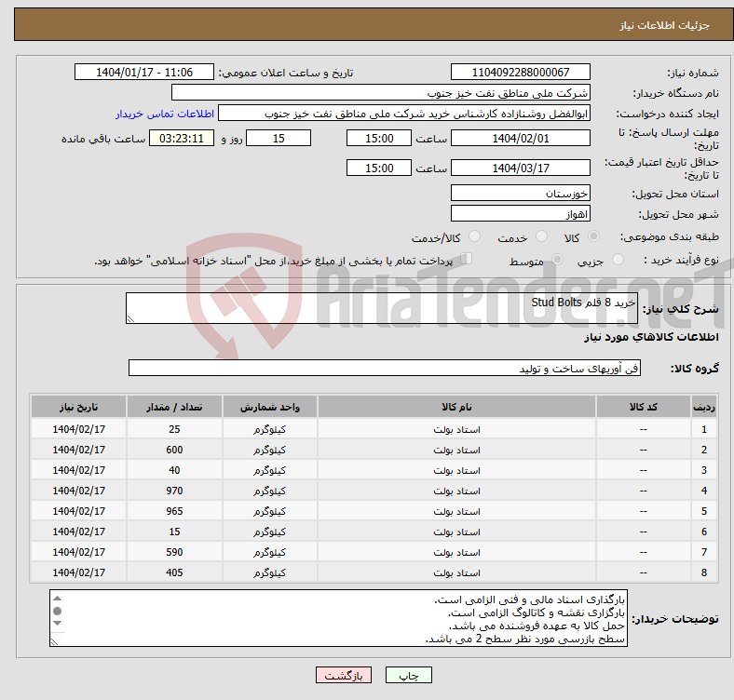Click the شهر محل تحویل field showing اهواز
734x700 pixels.
(520, 213)
